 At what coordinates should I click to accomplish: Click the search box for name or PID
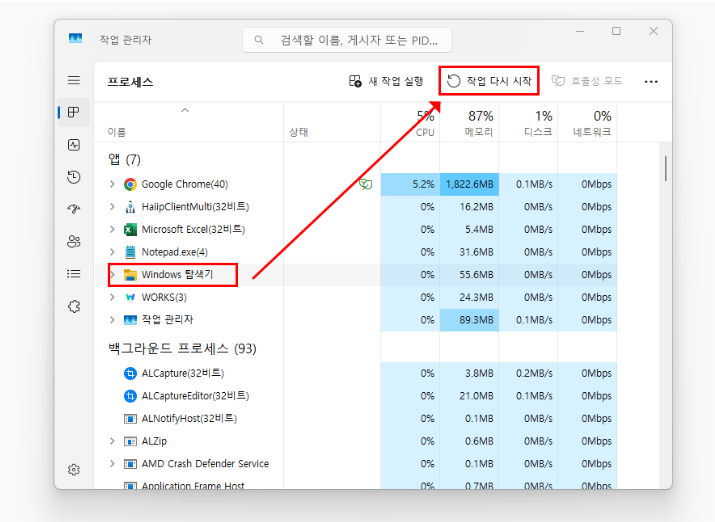coord(347,40)
